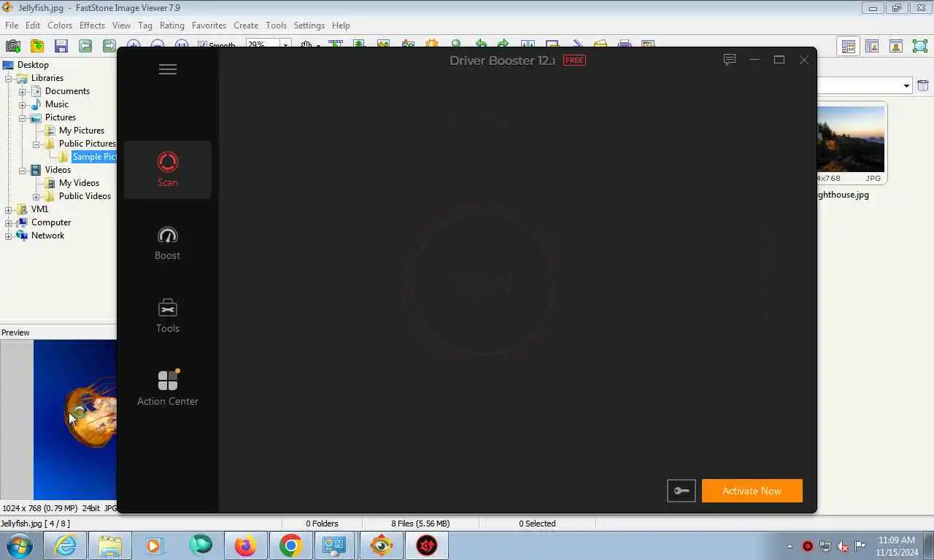Expand the Computer tree node
Screen dimensions: 934x560
coord(9,222)
